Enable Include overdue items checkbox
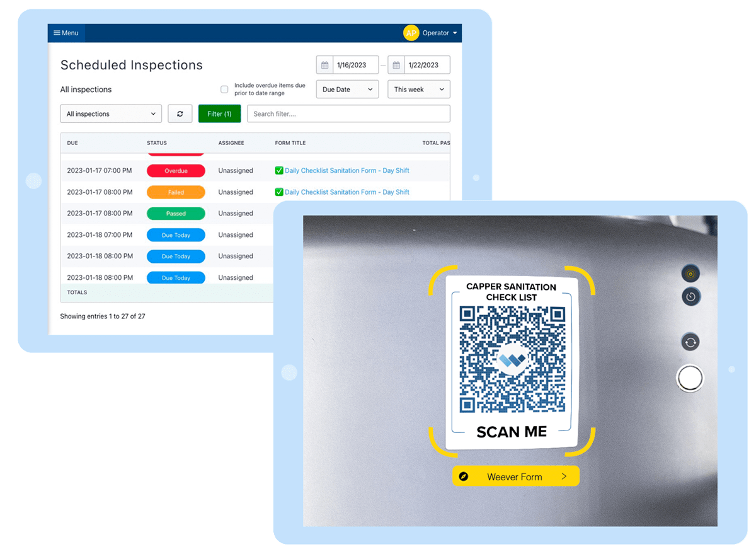This screenshot has width=756, height=549. [224, 90]
